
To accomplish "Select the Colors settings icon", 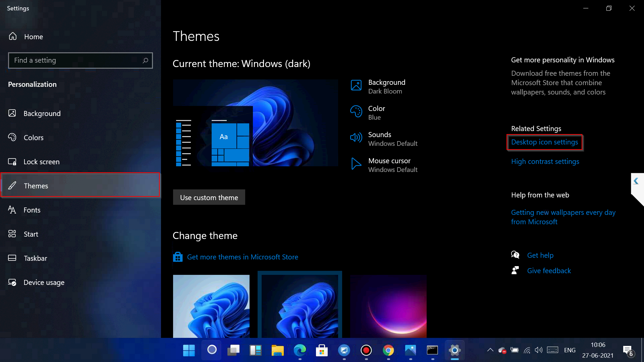I will [x=12, y=137].
